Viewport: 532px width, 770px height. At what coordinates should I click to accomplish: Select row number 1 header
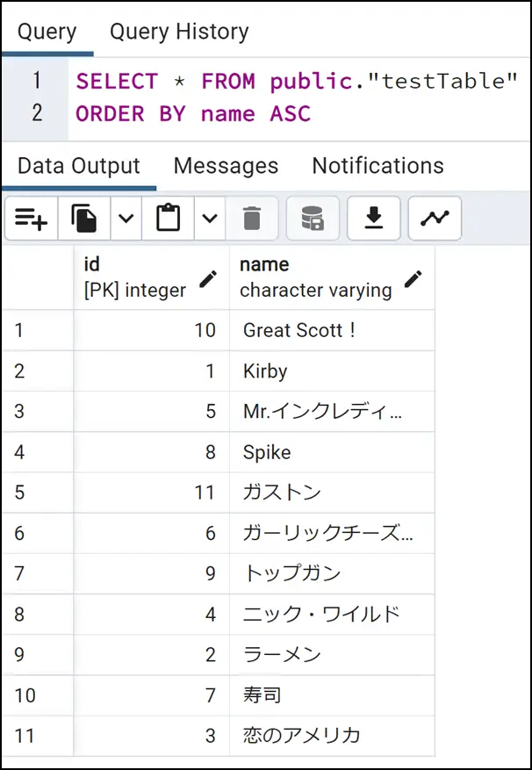(x=38, y=330)
